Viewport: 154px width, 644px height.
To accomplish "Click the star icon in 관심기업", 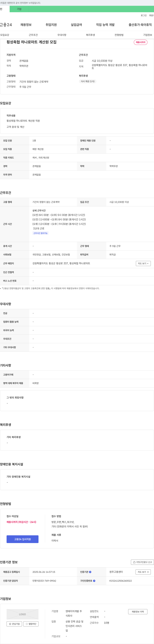I will (x=10, y=624).
